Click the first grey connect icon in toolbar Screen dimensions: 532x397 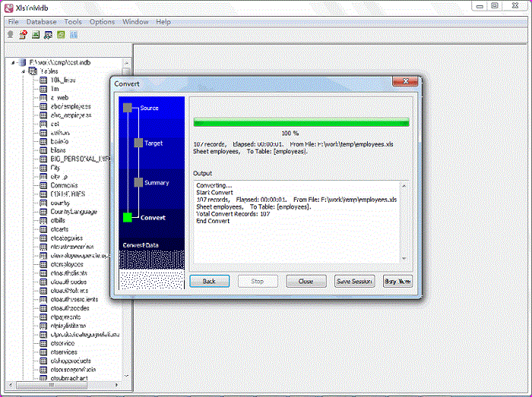(11, 34)
